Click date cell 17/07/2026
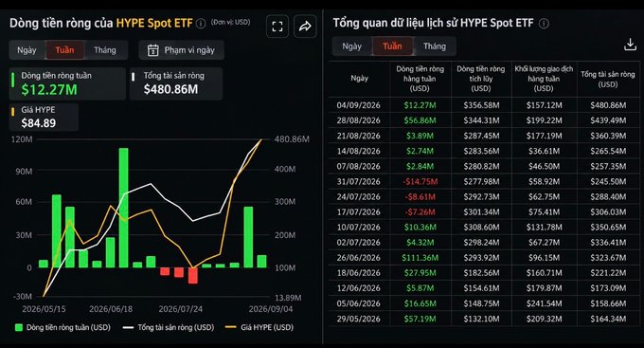 pos(359,211)
